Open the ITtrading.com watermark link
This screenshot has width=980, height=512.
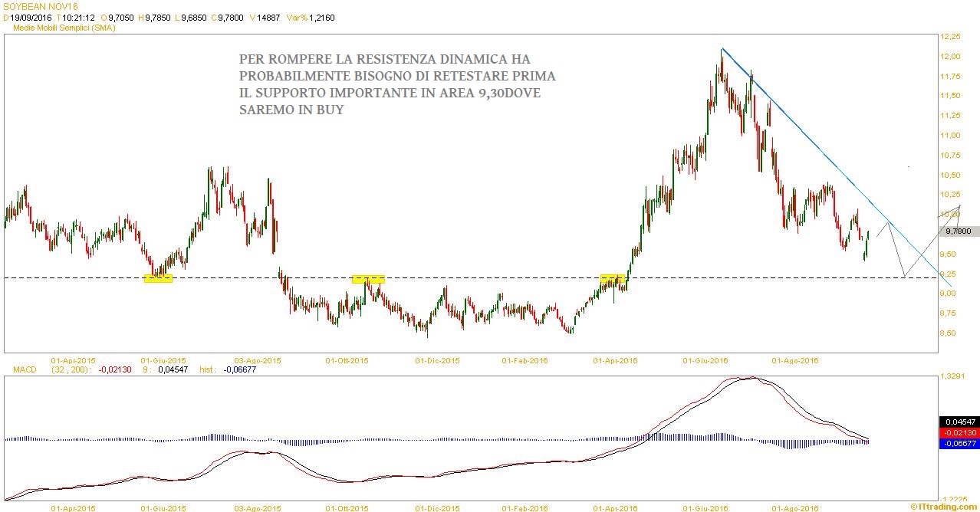(x=945, y=506)
